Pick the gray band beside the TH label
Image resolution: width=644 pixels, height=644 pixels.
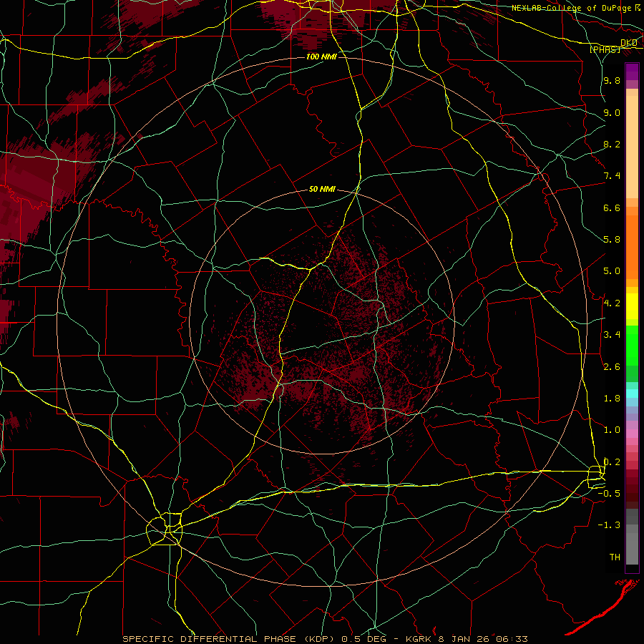click(x=632, y=549)
